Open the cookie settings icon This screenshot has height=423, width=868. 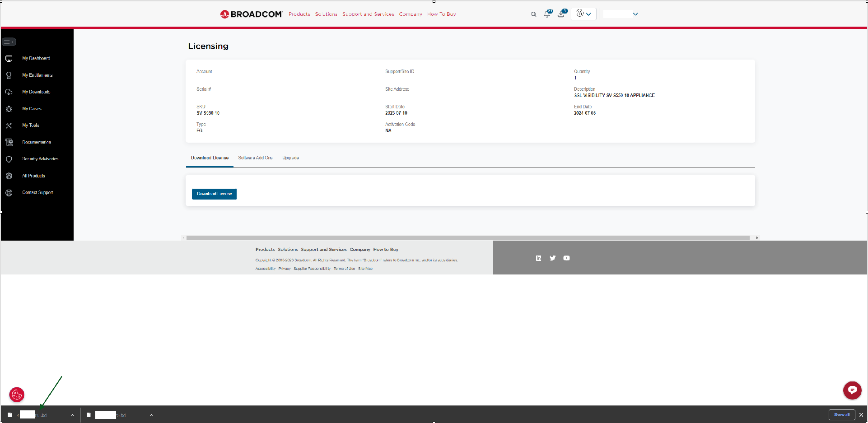coord(17,395)
